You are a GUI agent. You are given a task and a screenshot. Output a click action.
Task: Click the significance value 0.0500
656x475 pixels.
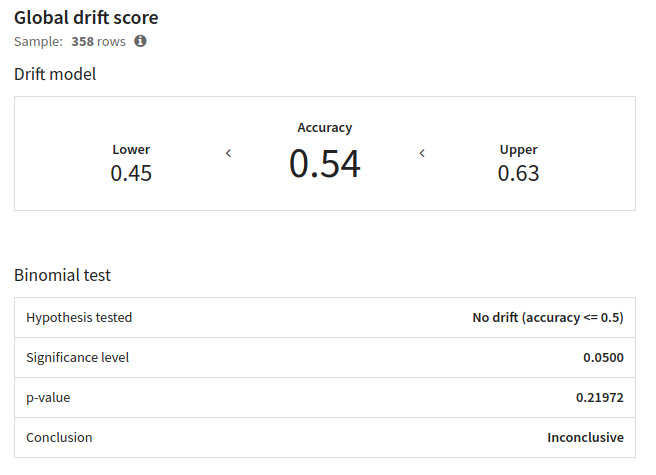603,357
